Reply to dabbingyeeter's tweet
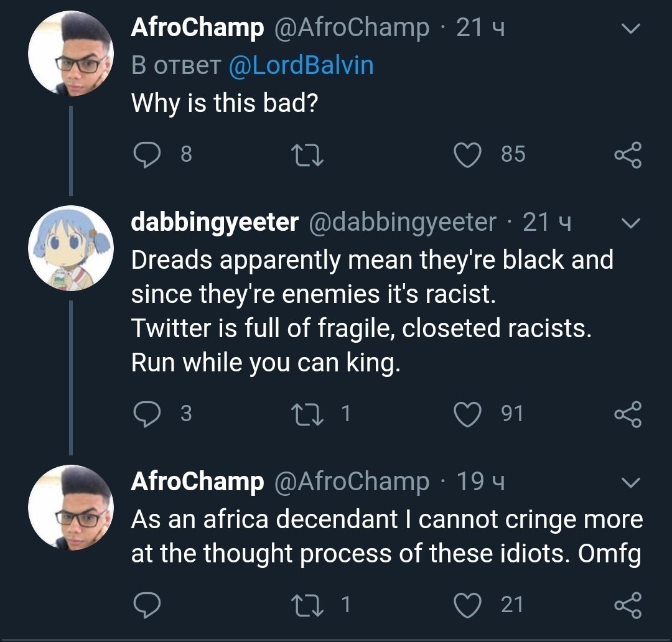This screenshot has width=672, height=642. (x=147, y=414)
